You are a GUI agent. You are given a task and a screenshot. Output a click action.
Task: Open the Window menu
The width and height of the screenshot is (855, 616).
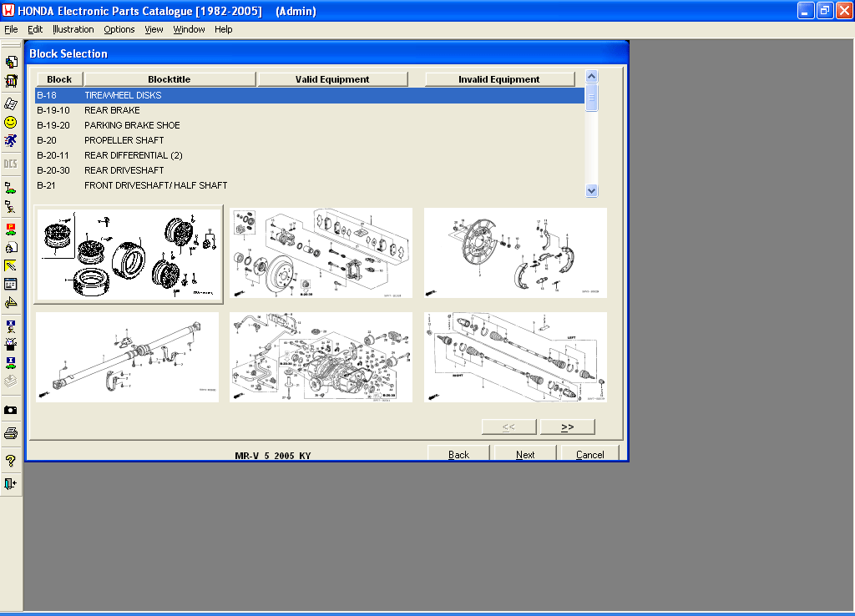(189, 29)
